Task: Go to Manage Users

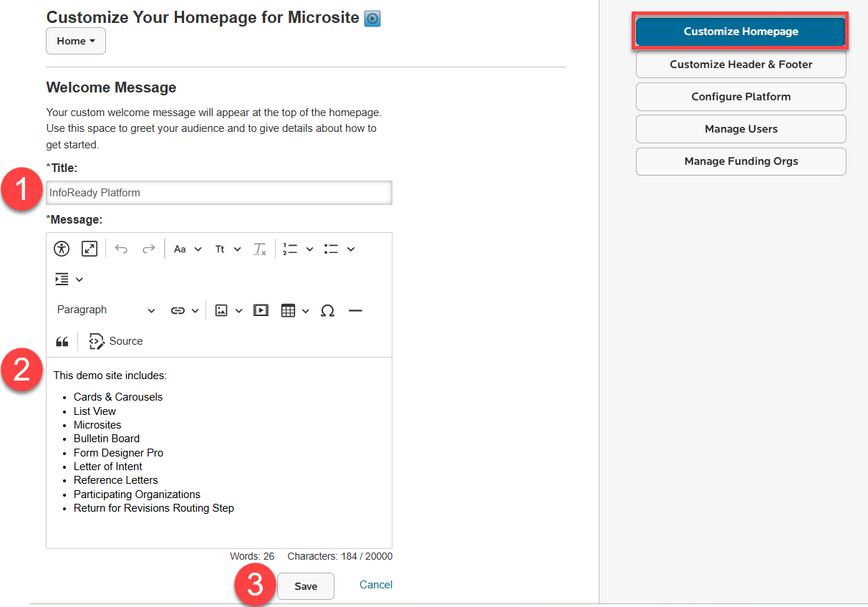Action: 741,129
